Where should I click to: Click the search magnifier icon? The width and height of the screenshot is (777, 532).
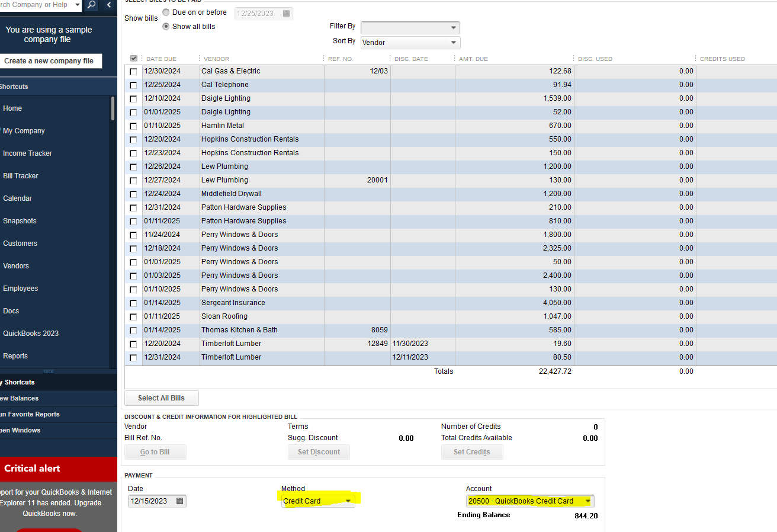pyautogui.click(x=92, y=5)
